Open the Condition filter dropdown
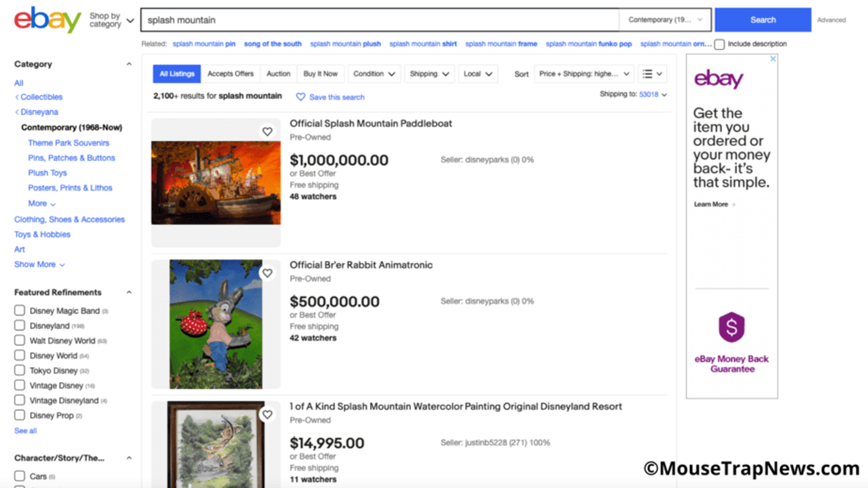This screenshot has height=488, width=868. point(374,74)
